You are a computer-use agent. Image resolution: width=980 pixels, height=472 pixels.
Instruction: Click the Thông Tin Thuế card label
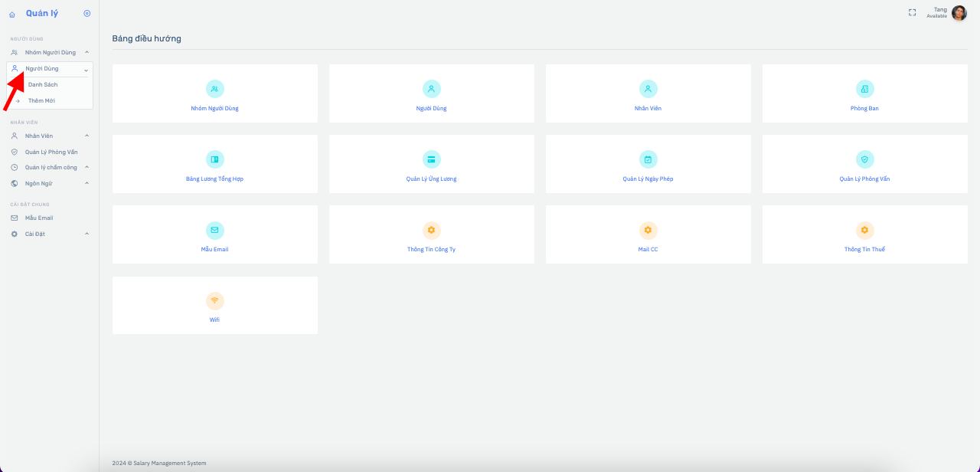864,250
